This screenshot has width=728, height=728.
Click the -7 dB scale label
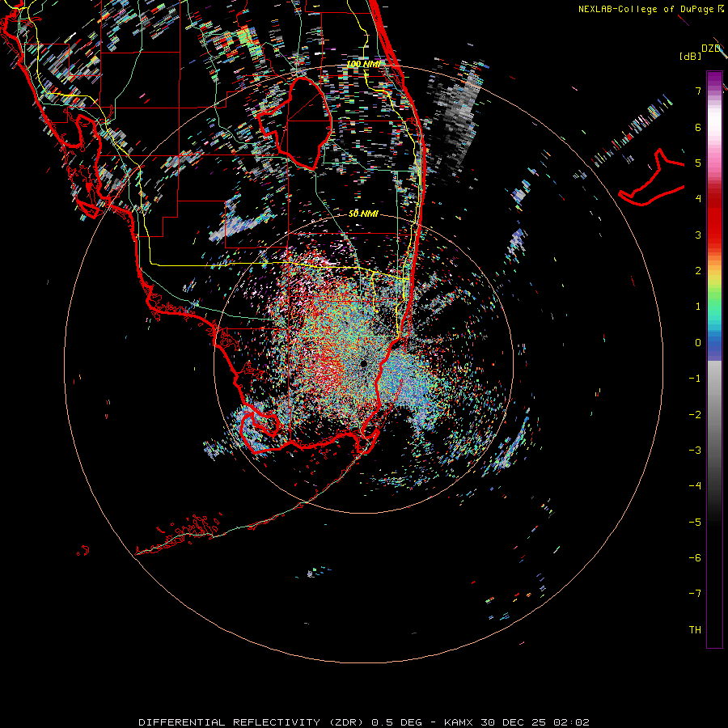[x=695, y=594]
